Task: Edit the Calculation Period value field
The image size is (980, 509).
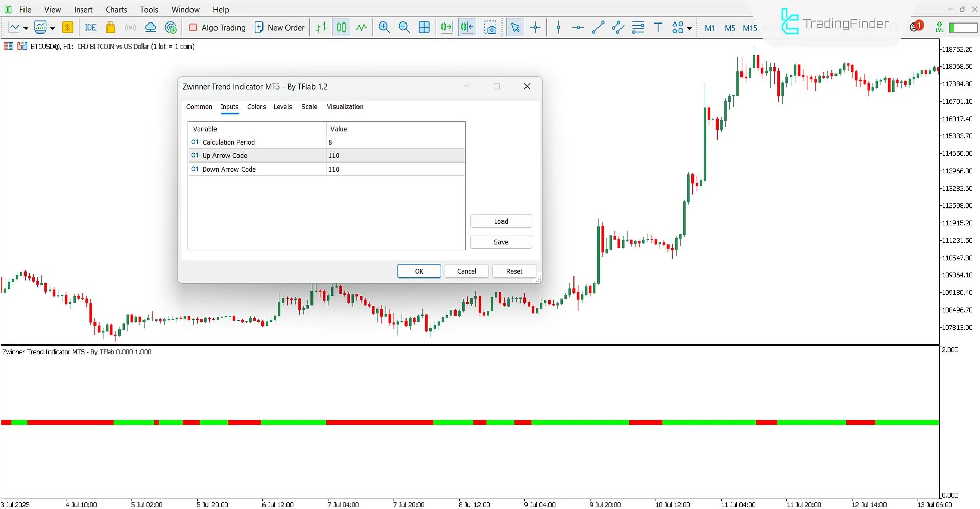Action: 396,142
